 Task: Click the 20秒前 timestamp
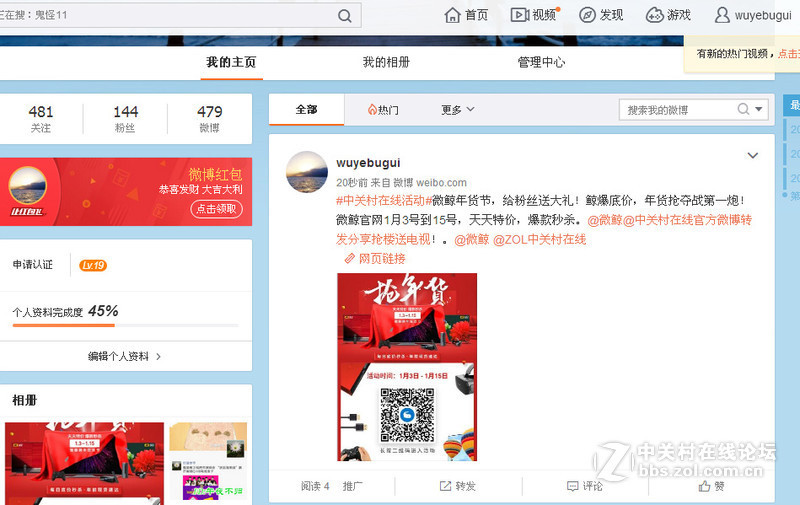pos(352,183)
